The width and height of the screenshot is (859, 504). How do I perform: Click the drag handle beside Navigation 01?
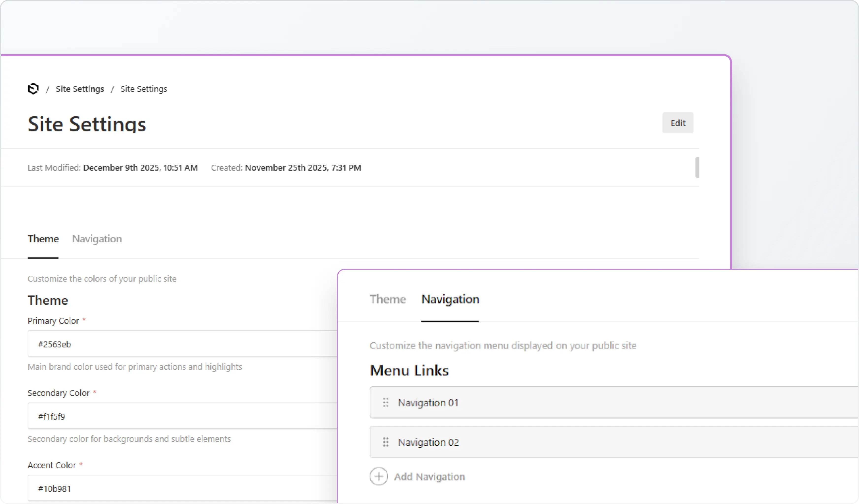pyautogui.click(x=385, y=403)
